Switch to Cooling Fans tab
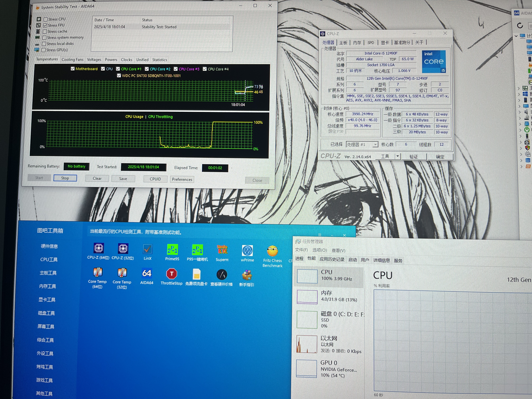 click(x=72, y=60)
